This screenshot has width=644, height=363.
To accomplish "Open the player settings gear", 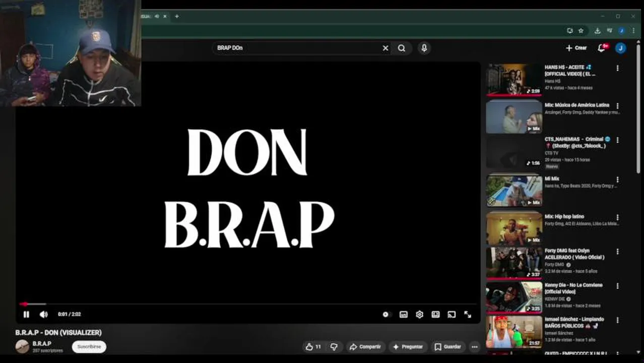I will click(x=419, y=315).
